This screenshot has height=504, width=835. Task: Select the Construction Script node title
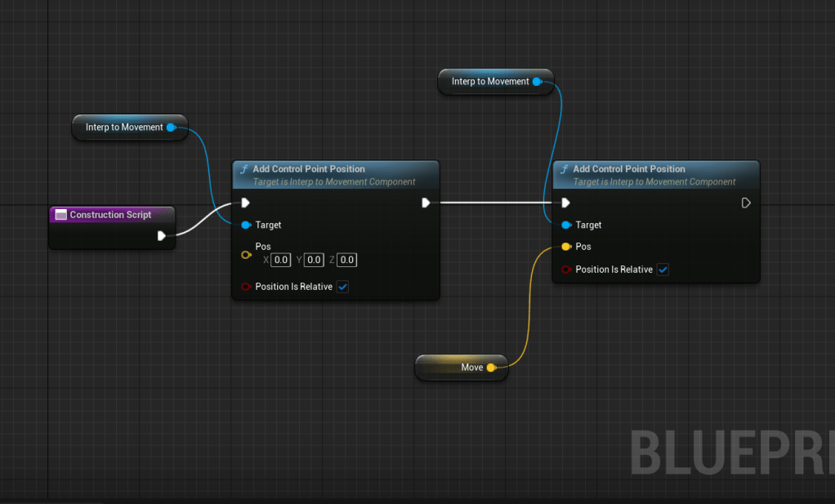tap(110, 215)
